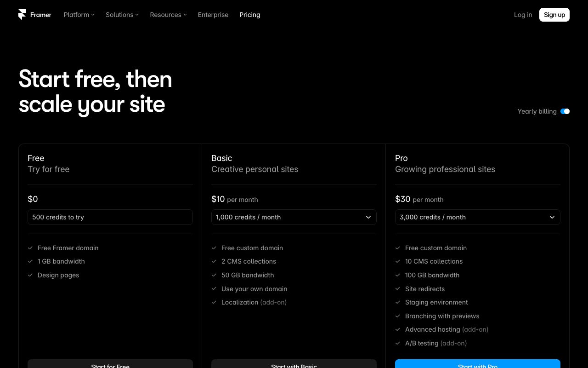Screen dimensions: 588x368
Task: Open the Platform menu
Action: [79, 15]
